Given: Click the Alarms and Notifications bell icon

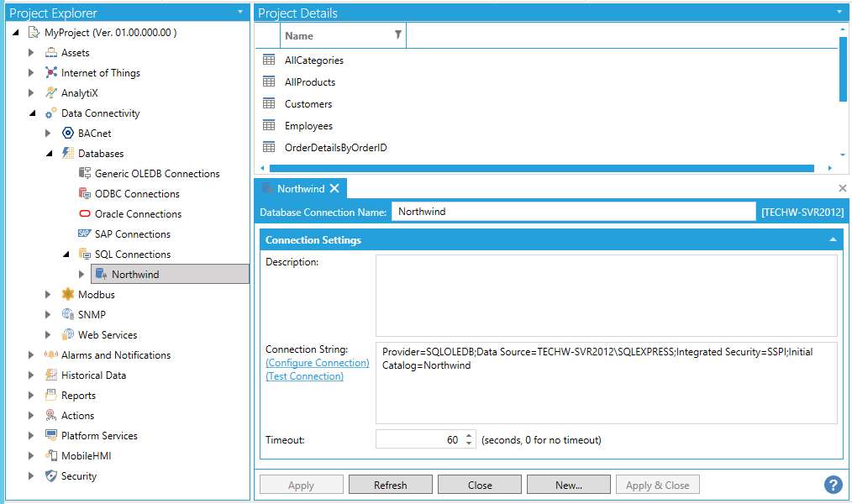Looking at the screenshot, I should 51,355.
